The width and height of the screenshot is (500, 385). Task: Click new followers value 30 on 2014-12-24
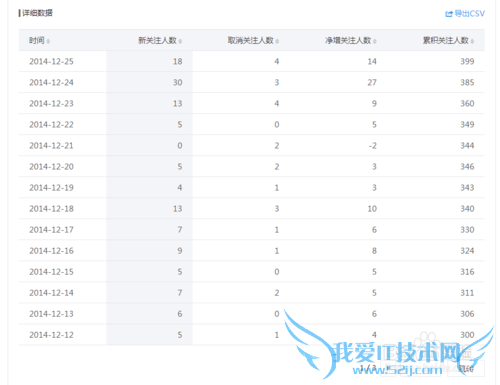[178, 82]
